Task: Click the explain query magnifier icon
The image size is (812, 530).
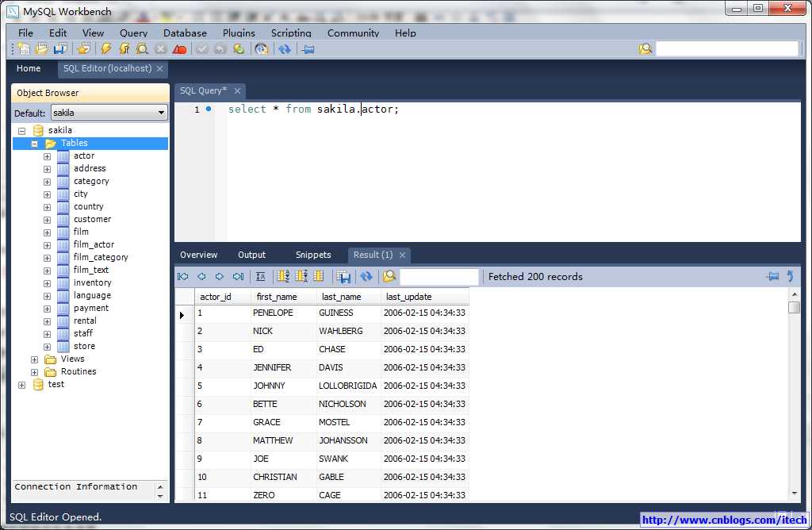Action: pos(142,49)
